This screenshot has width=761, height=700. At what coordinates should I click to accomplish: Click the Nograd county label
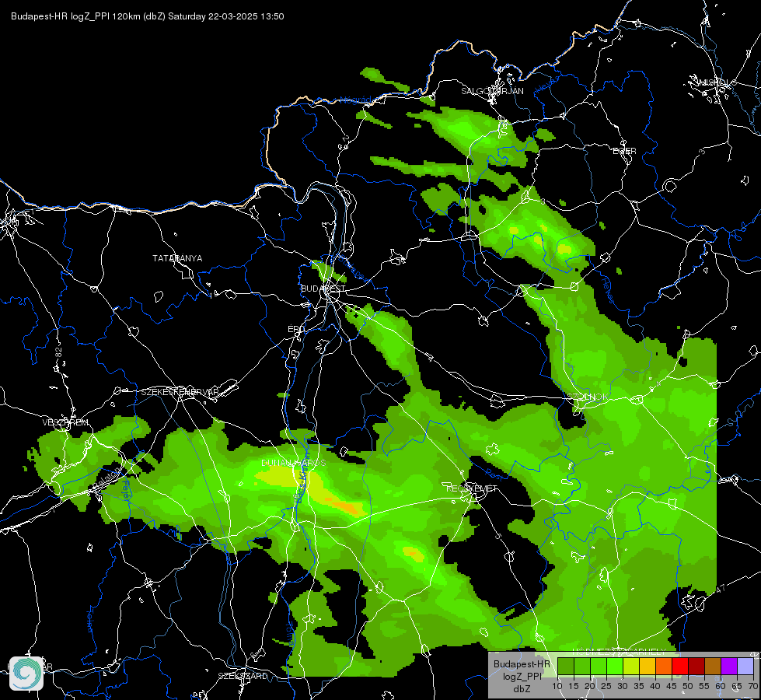[355, 100]
